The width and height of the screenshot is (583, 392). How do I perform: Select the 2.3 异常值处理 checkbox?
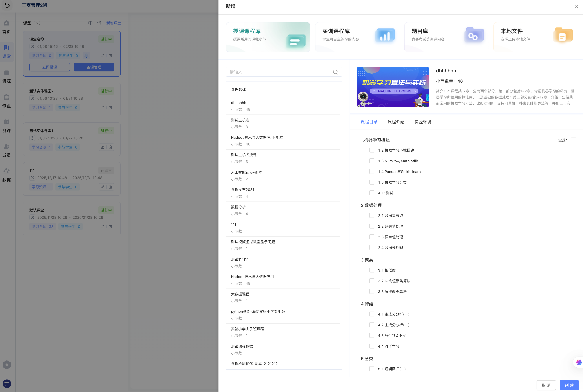372,237
